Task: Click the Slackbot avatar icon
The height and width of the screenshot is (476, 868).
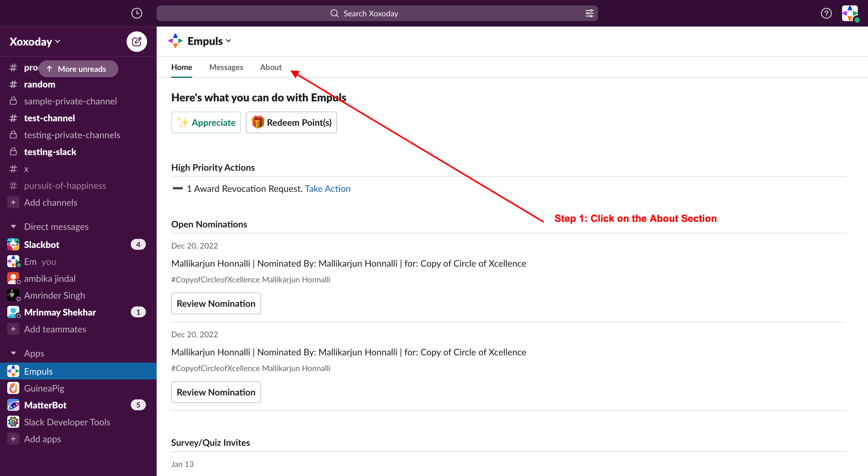Action: [x=13, y=245]
